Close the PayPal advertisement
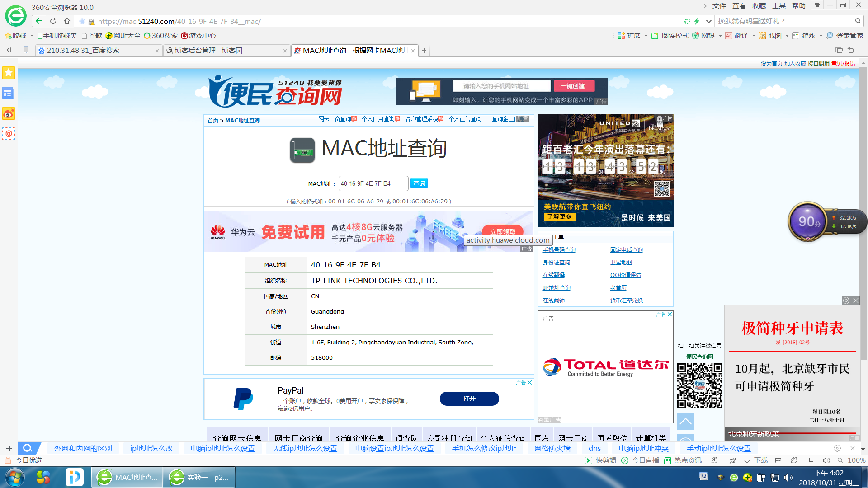This screenshot has height=488, width=868. pos(529,383)
